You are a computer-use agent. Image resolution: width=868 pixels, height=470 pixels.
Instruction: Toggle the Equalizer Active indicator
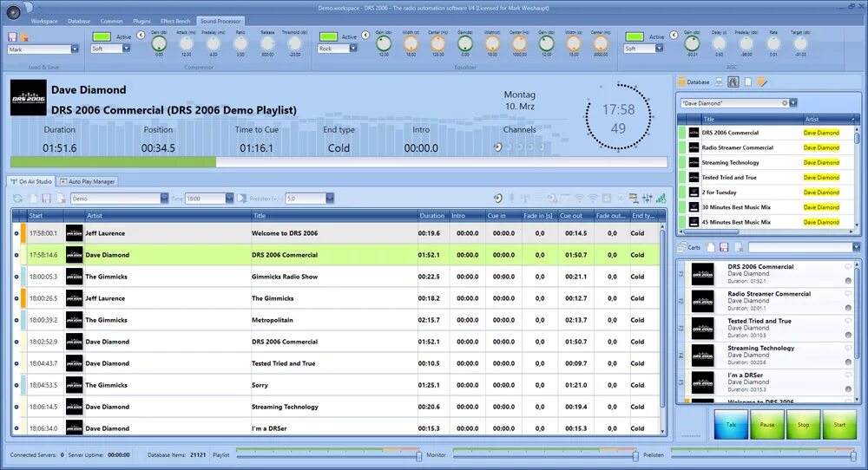tap(328, 36)
